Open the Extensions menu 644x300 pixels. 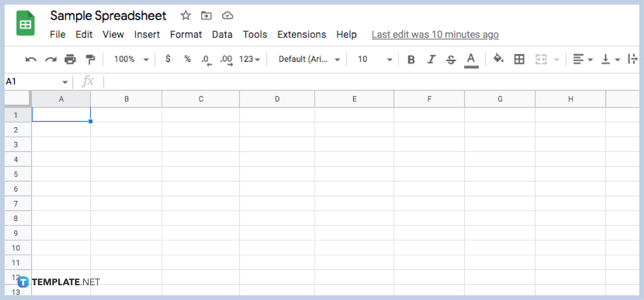(302, 35)
